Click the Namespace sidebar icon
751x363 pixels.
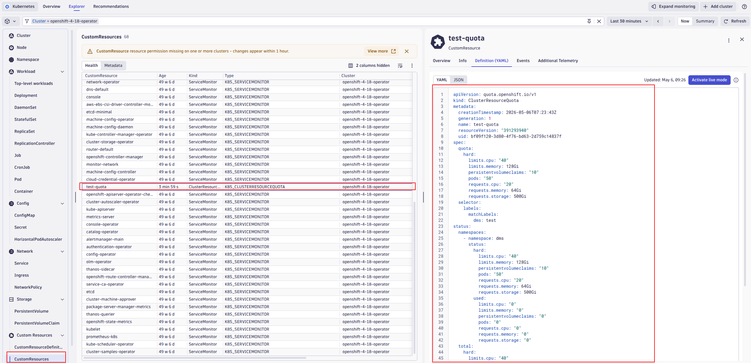click(x=11, y=60)
